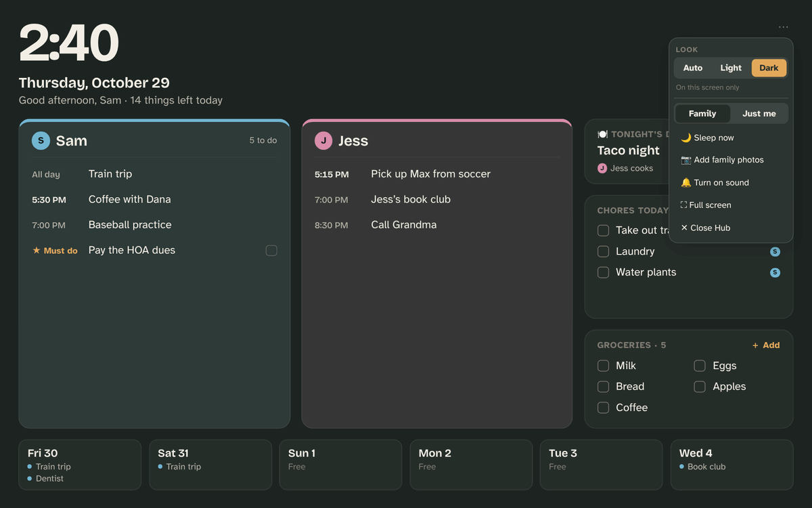Viewport: 812px width, 508px height.
Task: Check Coffee in grocery list
Action: pyautogui.click(x=603, y=408)
